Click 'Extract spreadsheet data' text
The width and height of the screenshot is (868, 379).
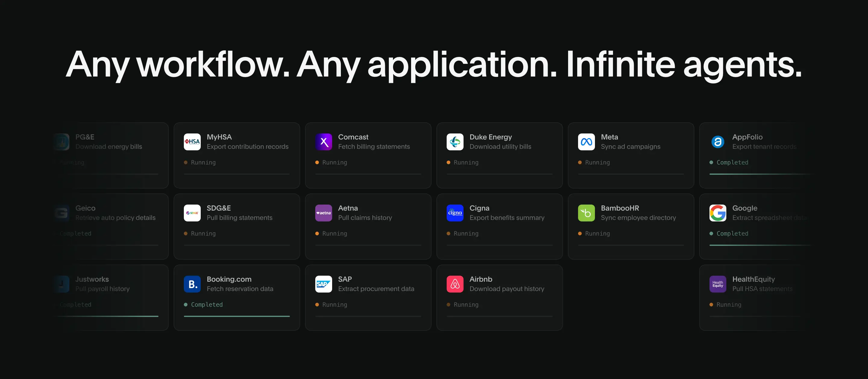[x=770, y=218]
